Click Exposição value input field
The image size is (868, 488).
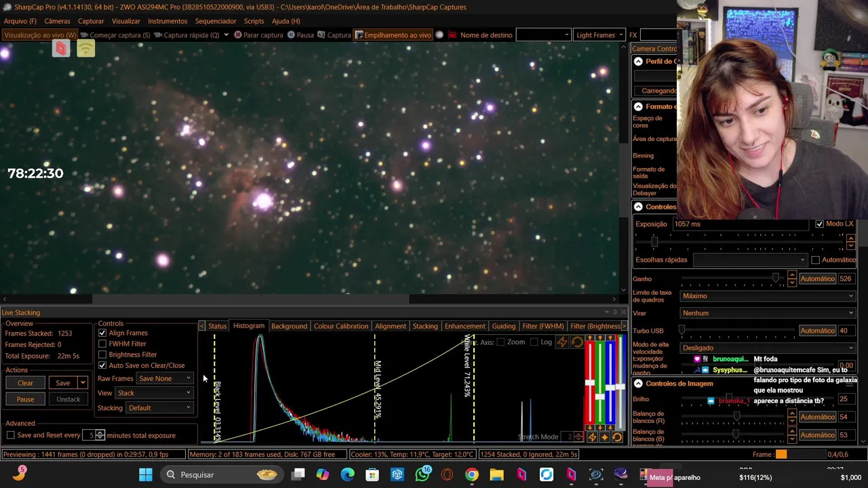[x=741, y=224]
